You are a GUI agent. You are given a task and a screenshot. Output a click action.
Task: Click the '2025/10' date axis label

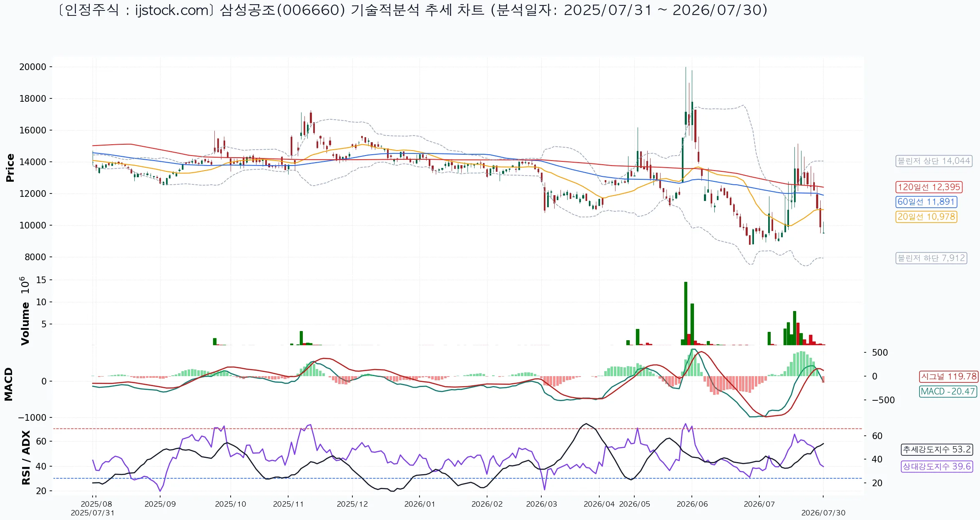231,504
